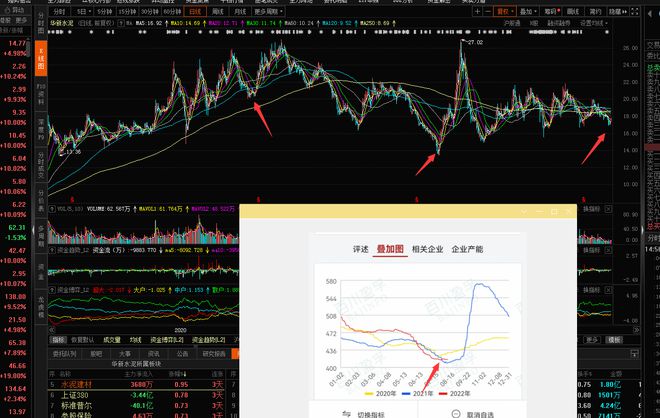Screen dimensions: 660x418
Task: Sort sector table by 主力净流入 column
Action: point(139,374)
